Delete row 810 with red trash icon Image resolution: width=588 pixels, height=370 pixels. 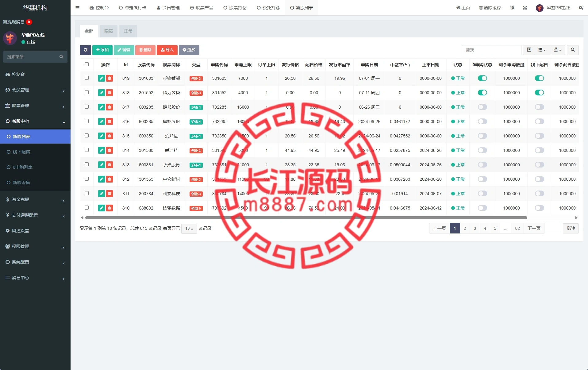110,208
